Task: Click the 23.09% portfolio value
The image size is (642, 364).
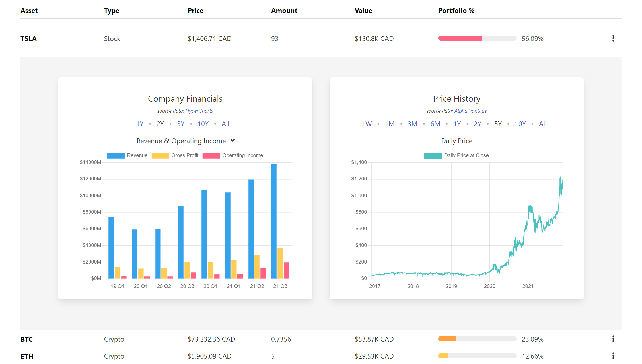Action: pyautogui.click(x=532, y=339)
